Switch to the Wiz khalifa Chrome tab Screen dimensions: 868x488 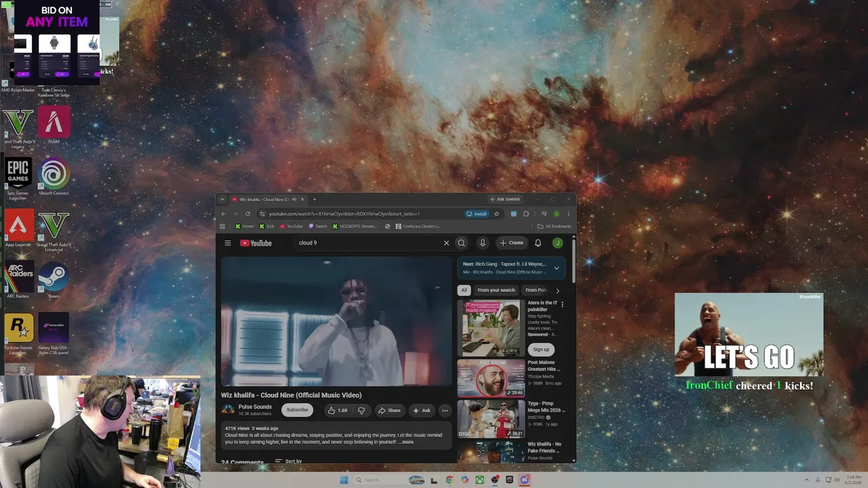pos(268,199)
